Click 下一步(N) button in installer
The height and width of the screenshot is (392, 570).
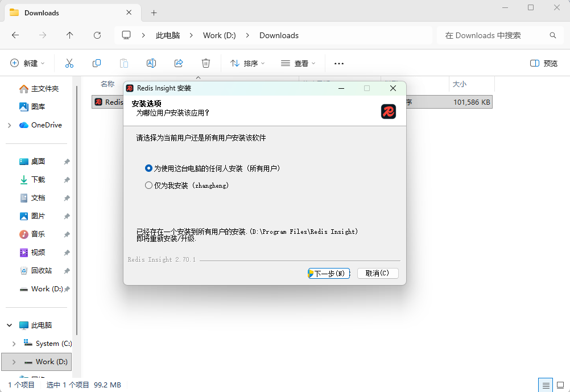329,273
